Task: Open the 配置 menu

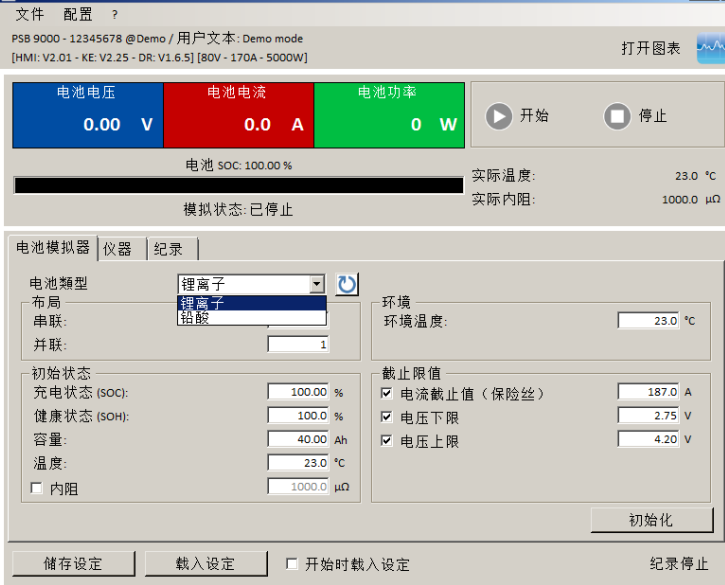Action: (78, 14)
